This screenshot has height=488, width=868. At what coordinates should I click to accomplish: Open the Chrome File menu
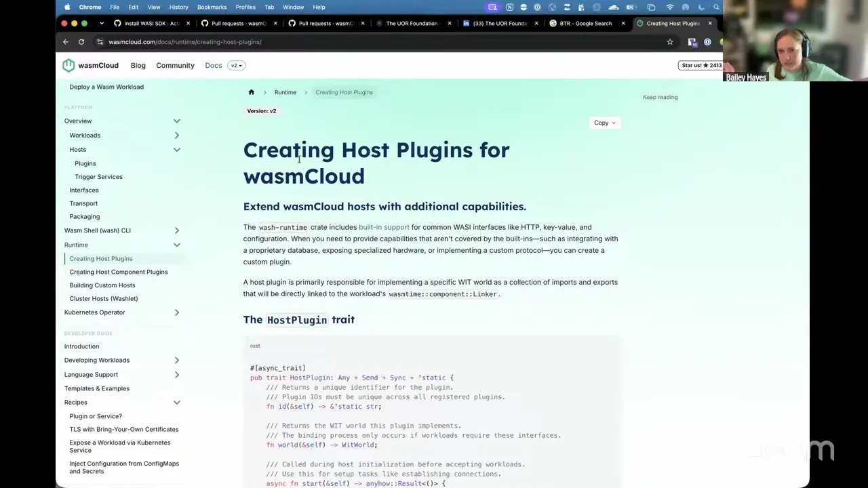coord(115,7)
